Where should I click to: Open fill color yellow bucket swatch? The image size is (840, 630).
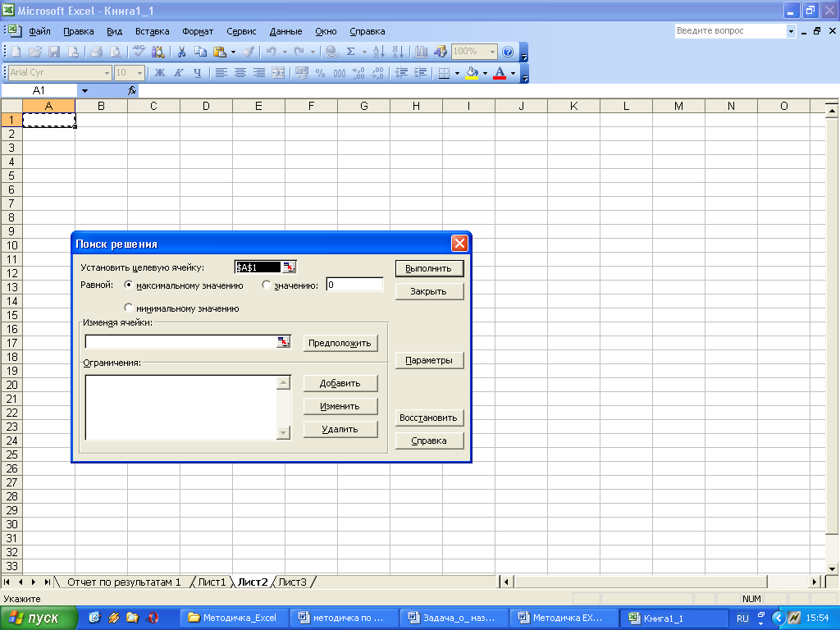tap(472, 73)
